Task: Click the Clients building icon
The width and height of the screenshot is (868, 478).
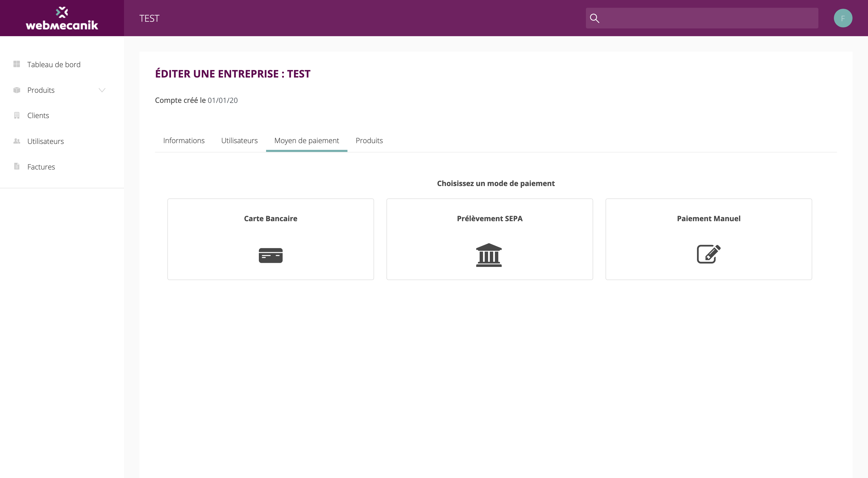Action: 17,115
